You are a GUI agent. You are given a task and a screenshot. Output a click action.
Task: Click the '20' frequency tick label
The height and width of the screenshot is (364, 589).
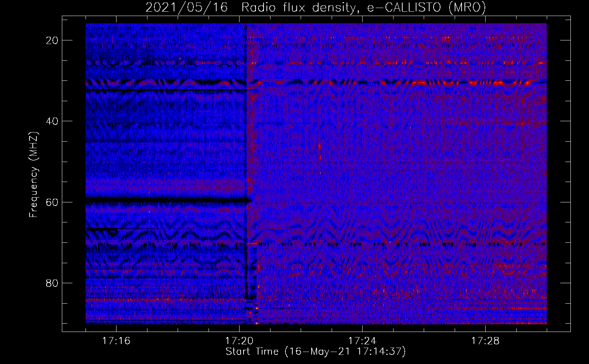(x=52, y=40)
